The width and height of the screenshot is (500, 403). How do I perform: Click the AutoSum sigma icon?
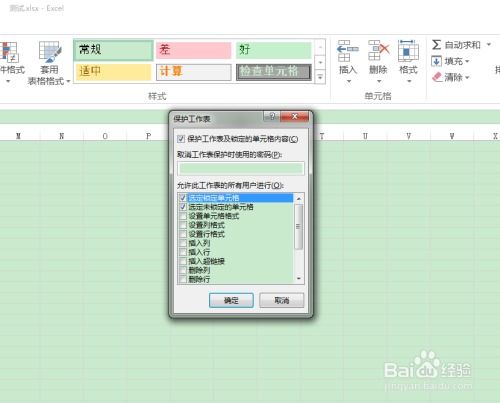436,45
